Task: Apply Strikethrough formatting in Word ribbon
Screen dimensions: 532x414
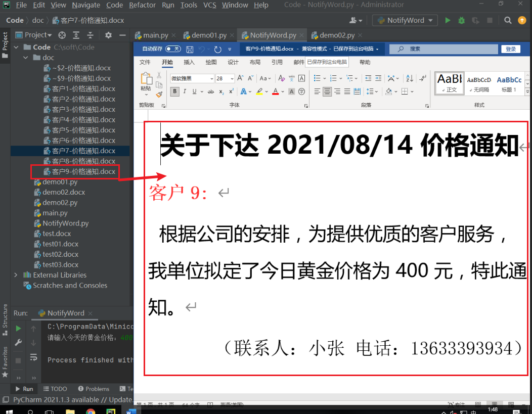Action: [211, 91]
